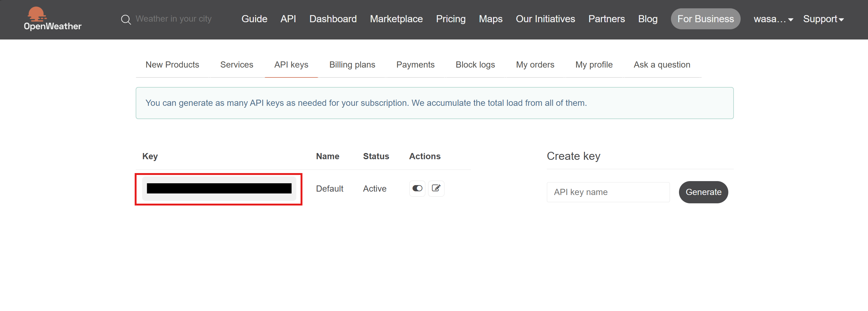Open the My profile tab

[593, 64]
